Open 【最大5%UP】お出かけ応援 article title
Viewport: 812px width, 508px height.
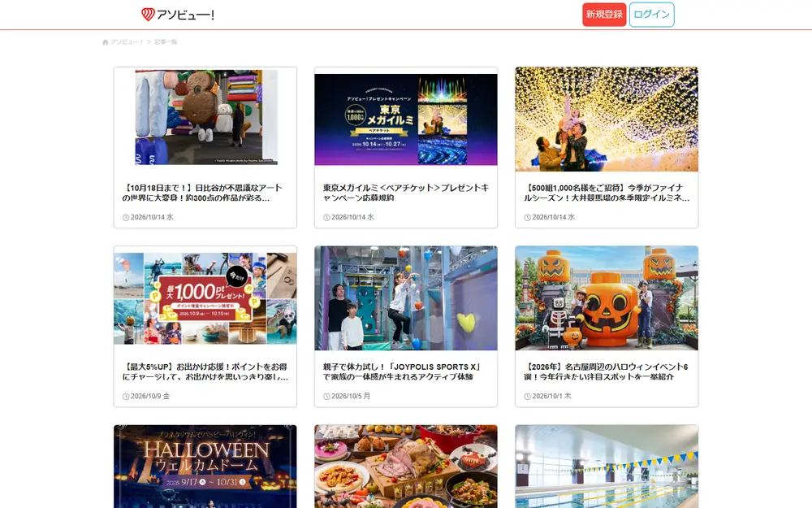(x=205, y=371)
